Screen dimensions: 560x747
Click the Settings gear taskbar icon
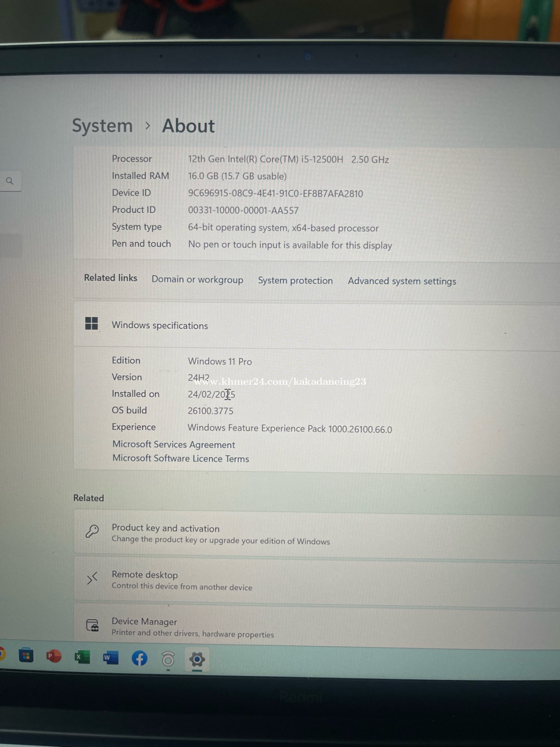tap(197, 659)
